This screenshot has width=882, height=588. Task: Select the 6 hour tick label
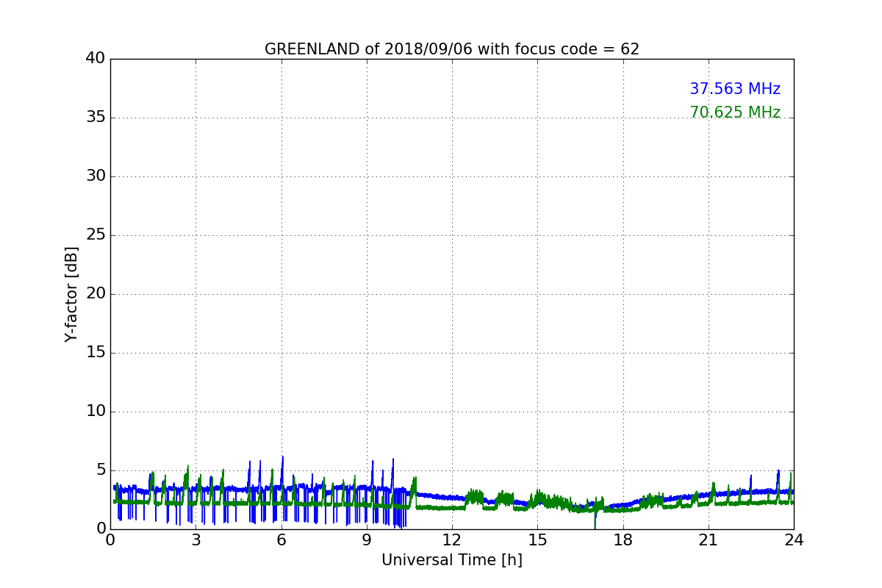point(281,540)
